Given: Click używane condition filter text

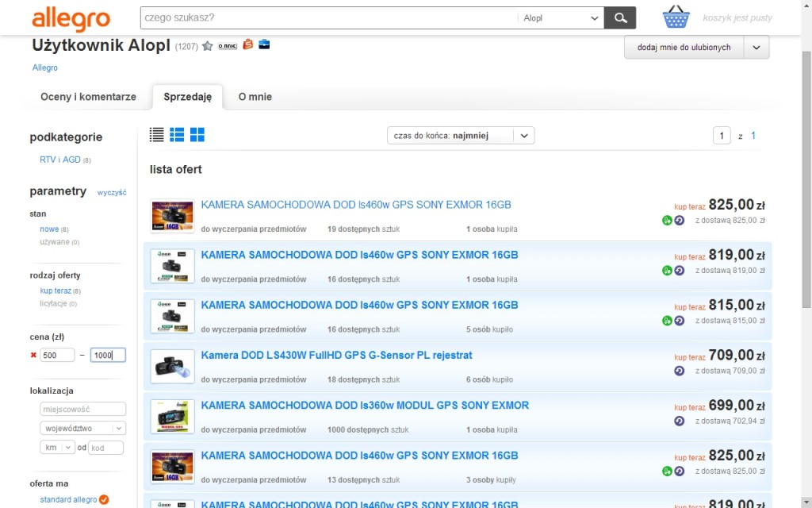Looking at the screenshot, I should coord(55,242).
